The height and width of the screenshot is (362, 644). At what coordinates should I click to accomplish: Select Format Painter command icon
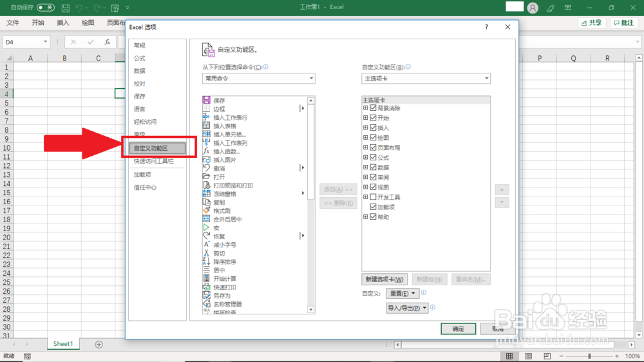[x=206, y=211]
